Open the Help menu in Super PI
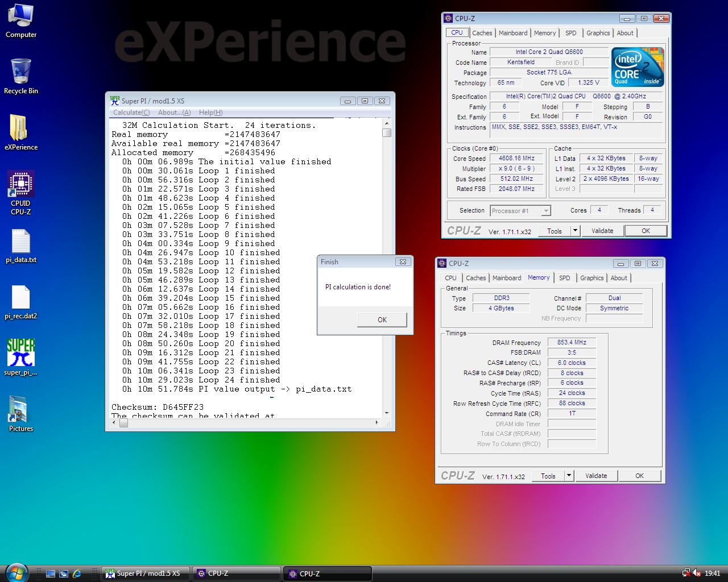Viewport: 728px width, 582px height. coord(210,113)
